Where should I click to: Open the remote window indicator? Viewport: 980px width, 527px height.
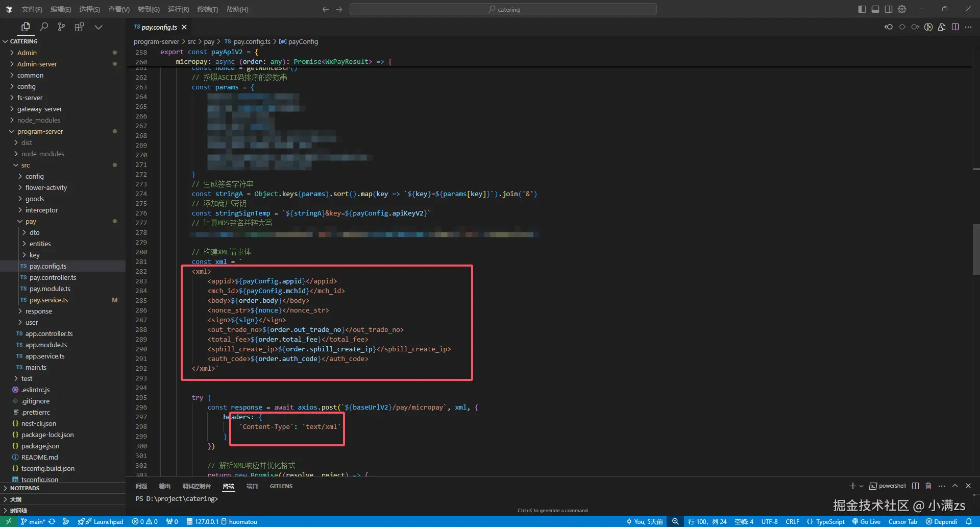[x=8, y=521]
